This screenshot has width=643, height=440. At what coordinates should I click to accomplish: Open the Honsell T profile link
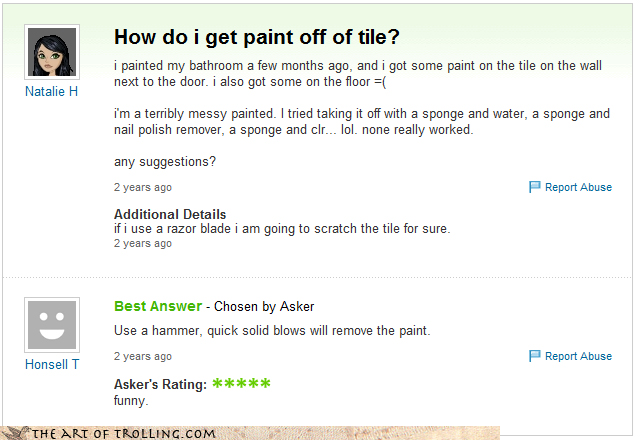point(52,364)
